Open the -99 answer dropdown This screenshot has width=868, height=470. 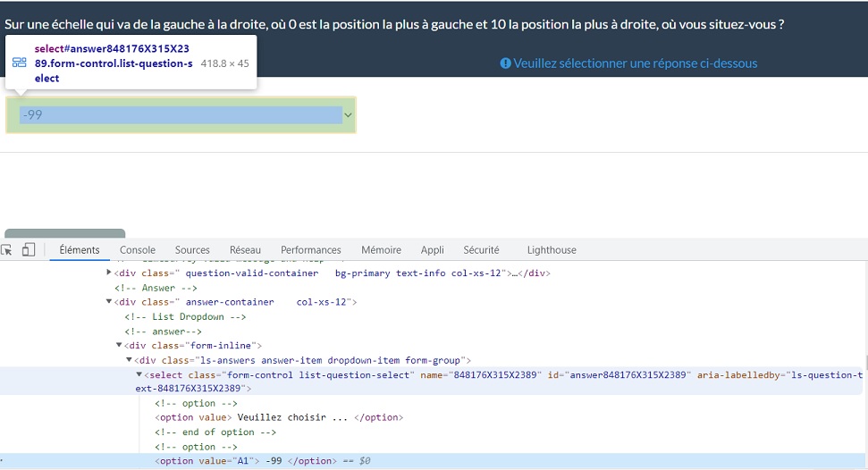coord(181,115)
